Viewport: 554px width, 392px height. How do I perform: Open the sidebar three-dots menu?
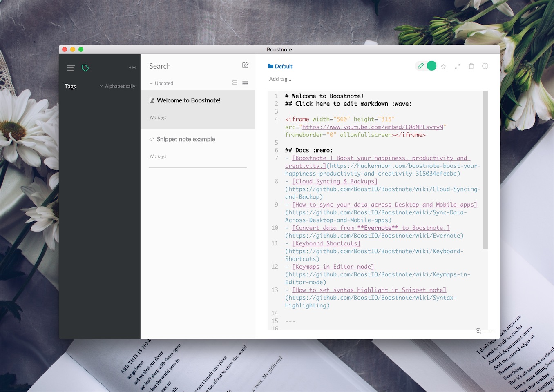133,67
